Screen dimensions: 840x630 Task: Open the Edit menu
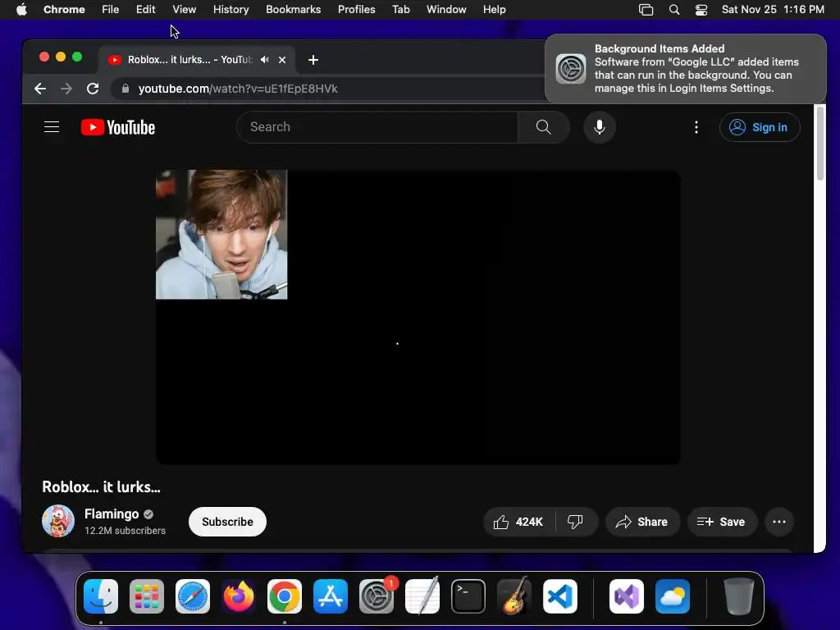145,10
